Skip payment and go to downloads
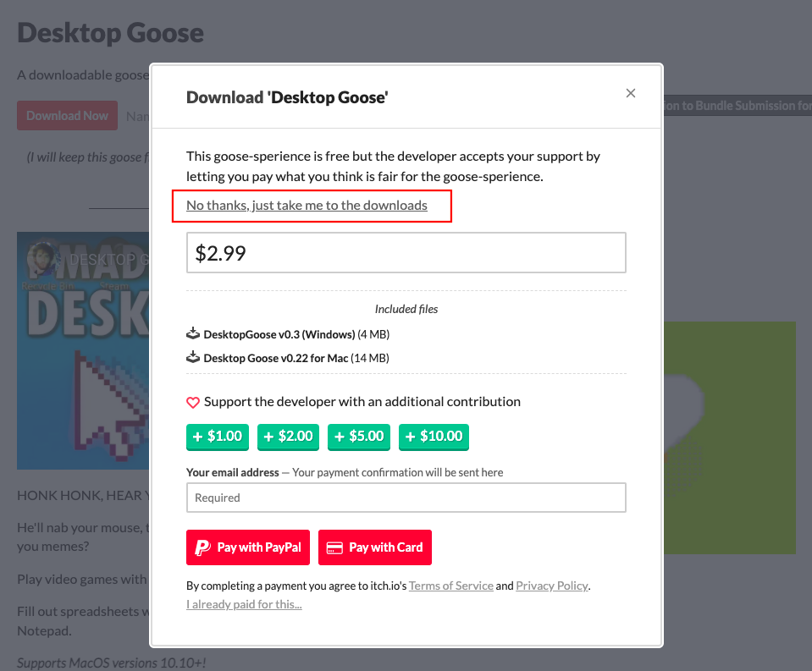The width and height of the screenshot is (812, 671). (307, 206)
